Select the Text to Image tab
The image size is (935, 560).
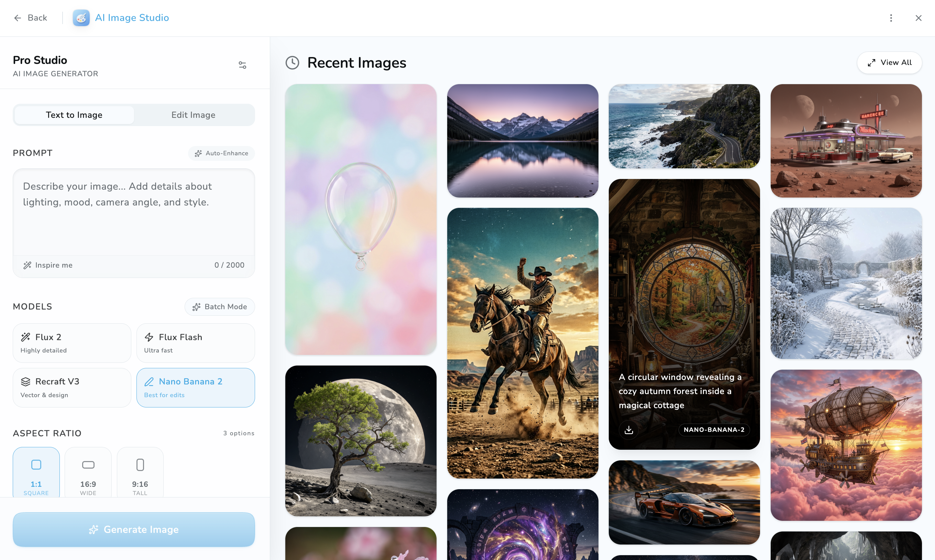click(x=74, y=115)
